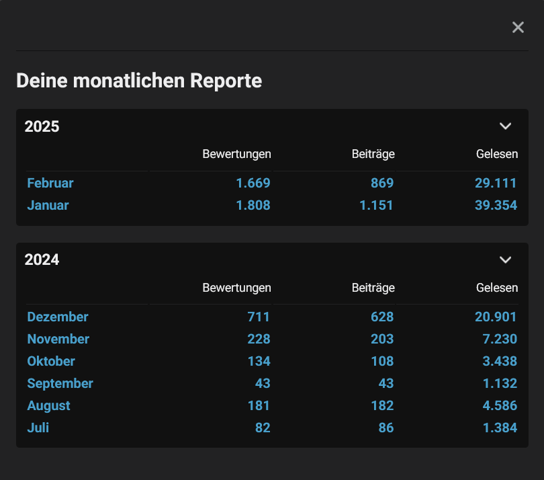The height and width of the screenshot is (480, 544).
Task: Click Oktober's 134 Bewertungen value
Action: (259, 361)
